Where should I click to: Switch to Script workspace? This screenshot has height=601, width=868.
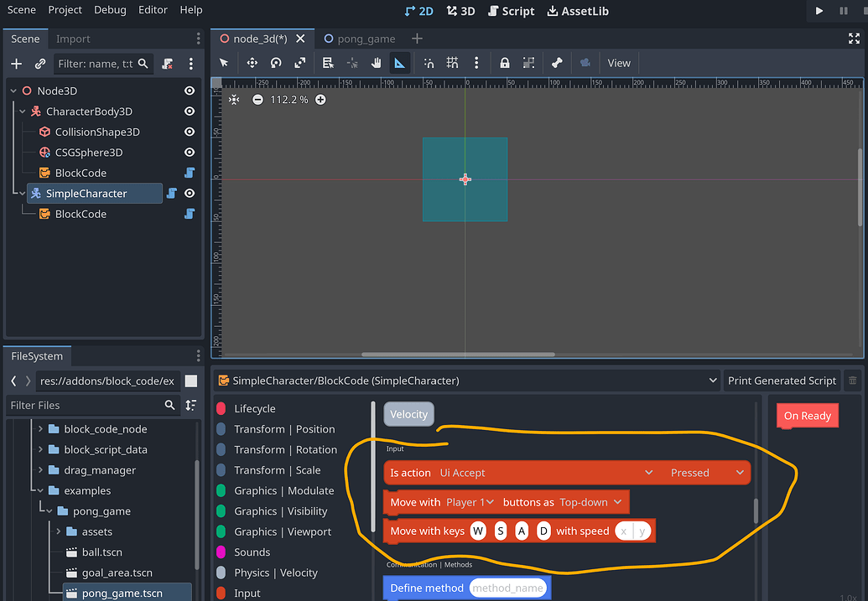point(511,11)
